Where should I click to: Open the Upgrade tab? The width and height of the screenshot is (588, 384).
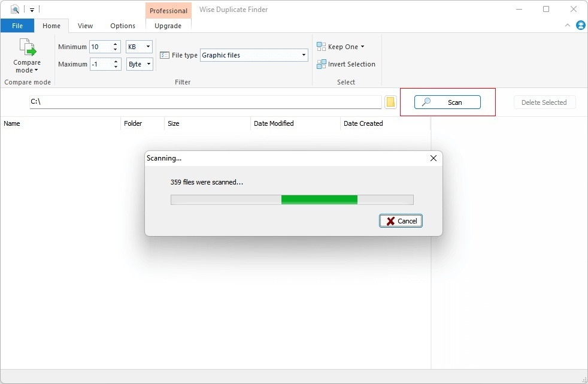pos(168,26)
